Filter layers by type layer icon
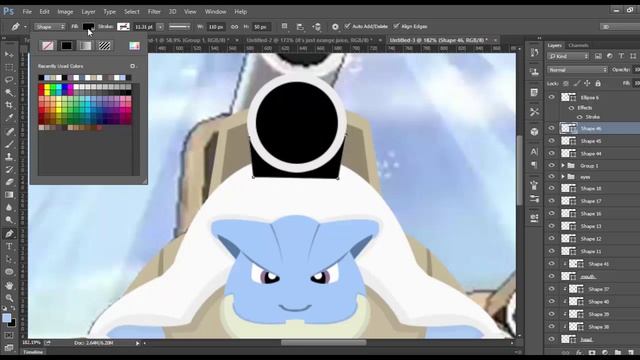The image size is (640, 360). 621,56
